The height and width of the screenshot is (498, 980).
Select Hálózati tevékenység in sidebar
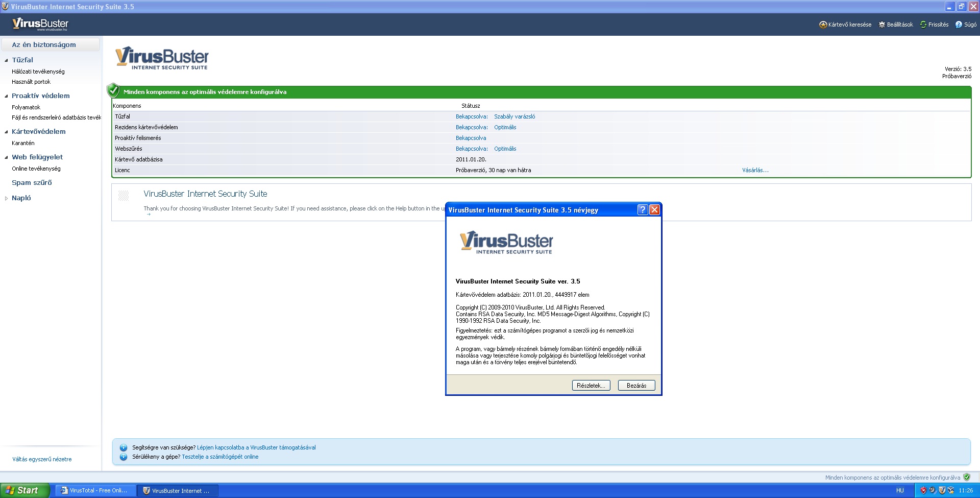pos(38,72)
